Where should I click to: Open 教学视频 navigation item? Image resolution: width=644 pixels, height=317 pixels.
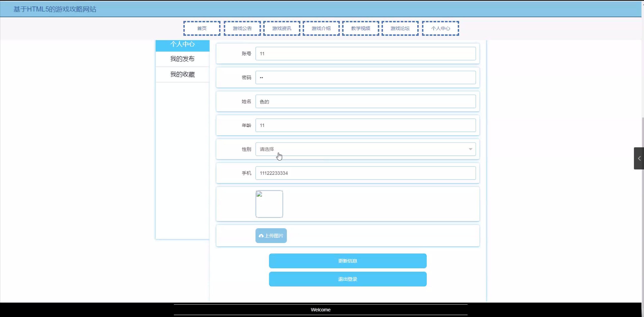pyautogui.click(x=360, y=28)
